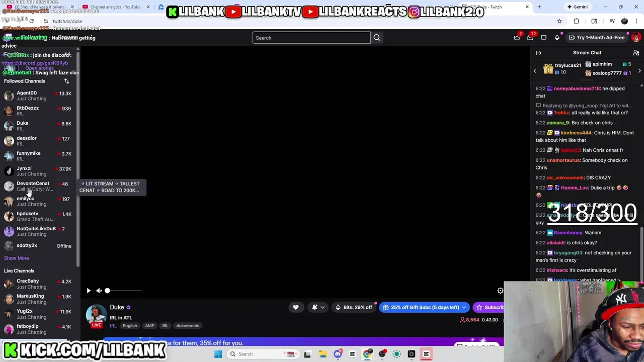This screenshot has height=362, width=644.
Task: Open Windows Start menu
Action: [218, 354]
